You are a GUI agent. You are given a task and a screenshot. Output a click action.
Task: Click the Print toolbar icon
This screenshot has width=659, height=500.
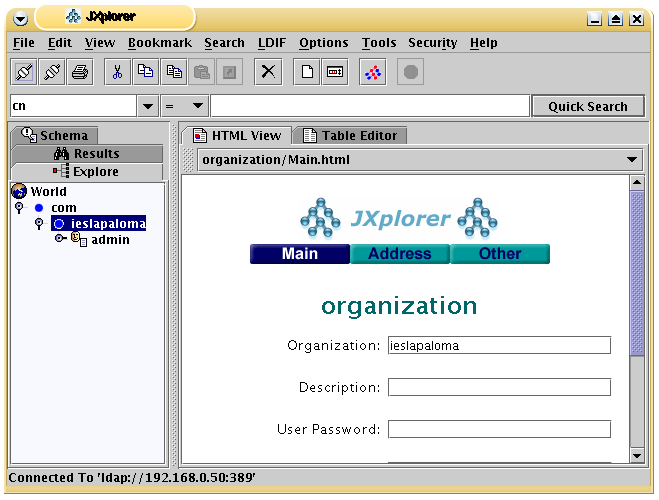[x=80, y=72]
